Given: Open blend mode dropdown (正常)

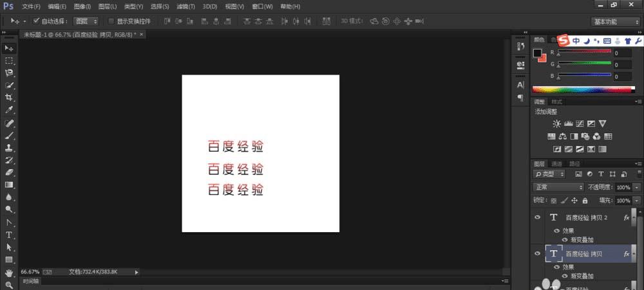Looking at the screenshot, I should 558,187.
